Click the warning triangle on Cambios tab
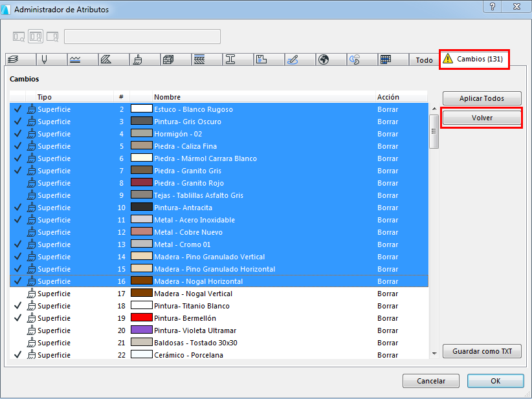 coord(448,59)
